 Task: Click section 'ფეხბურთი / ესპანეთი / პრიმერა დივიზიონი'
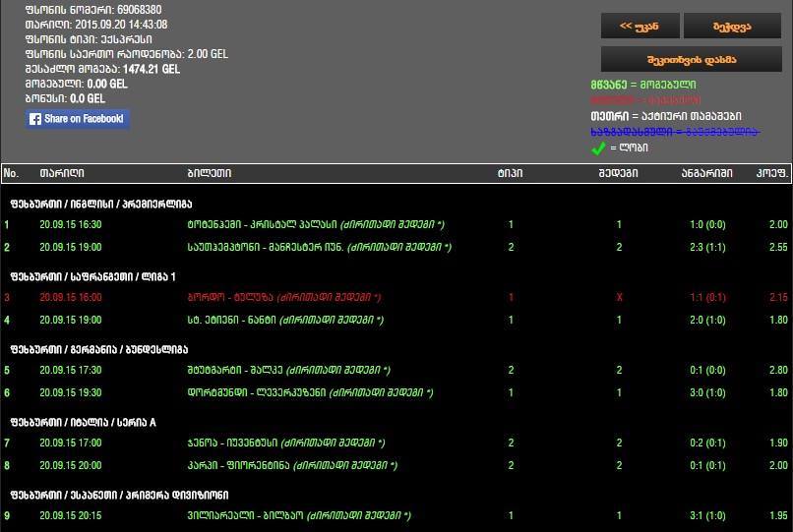[x=119, y=495]
